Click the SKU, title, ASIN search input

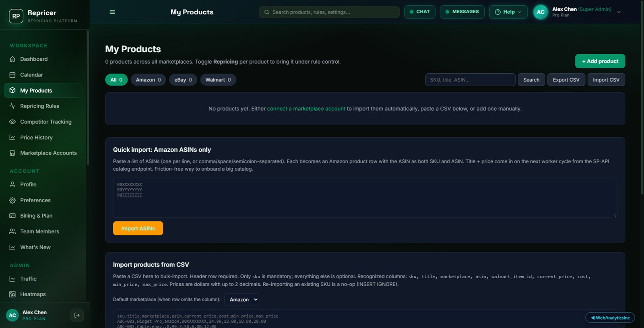(x=470, y=80)
